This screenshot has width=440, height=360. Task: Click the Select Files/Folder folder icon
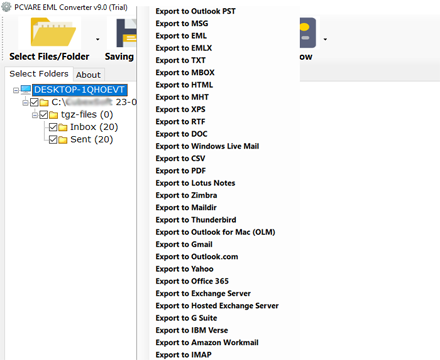(53, 32)
